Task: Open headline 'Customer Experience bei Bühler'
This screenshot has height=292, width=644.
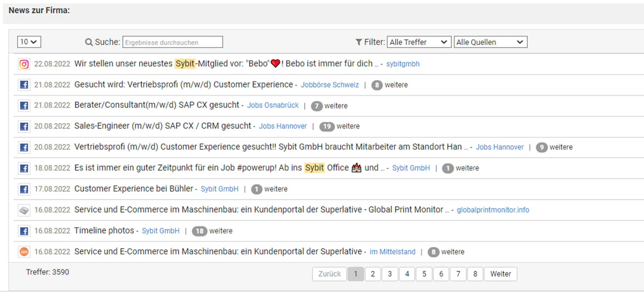Action: click(134, 188)
